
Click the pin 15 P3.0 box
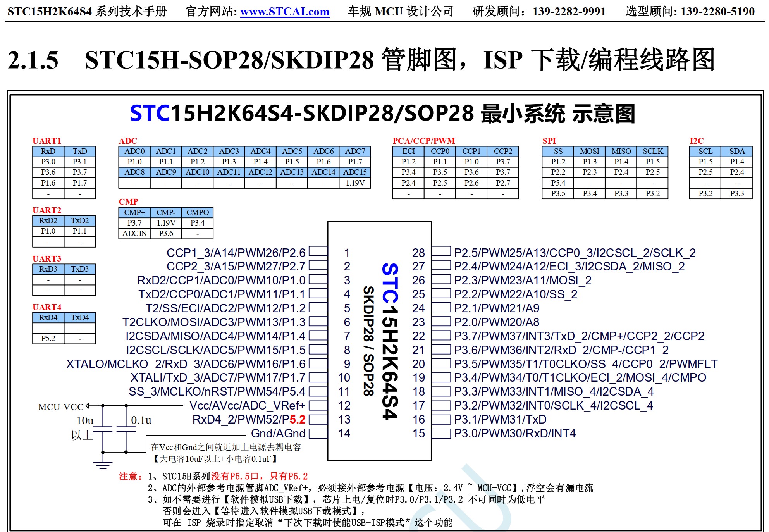(x=441, y=433)
